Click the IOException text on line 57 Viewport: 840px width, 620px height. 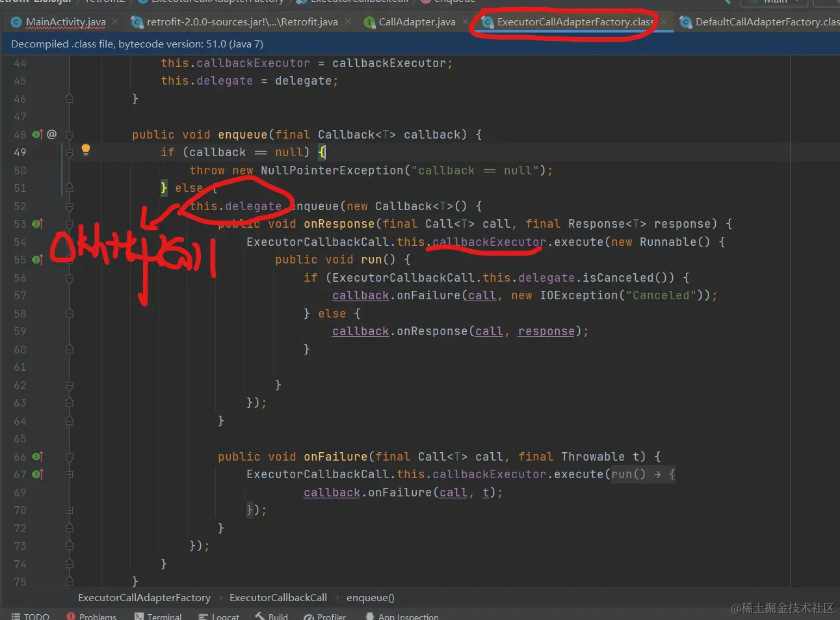(x=579, y=295)
